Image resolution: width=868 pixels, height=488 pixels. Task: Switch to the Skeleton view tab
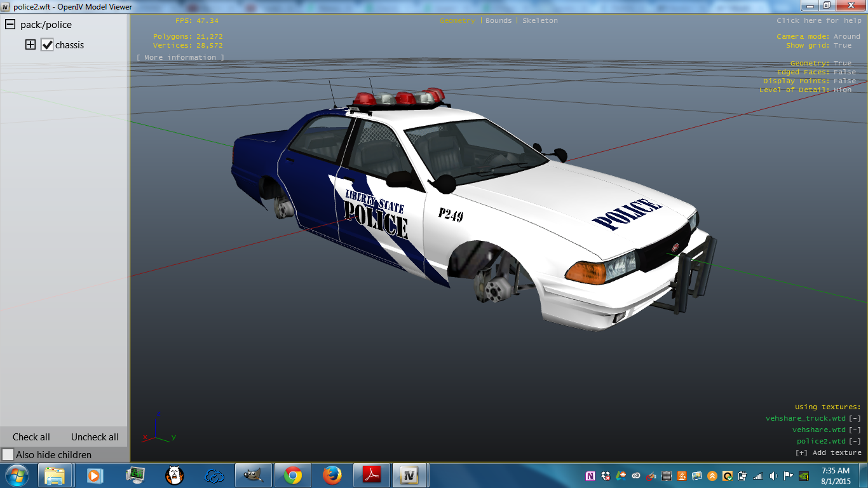(x=540, y=20)
